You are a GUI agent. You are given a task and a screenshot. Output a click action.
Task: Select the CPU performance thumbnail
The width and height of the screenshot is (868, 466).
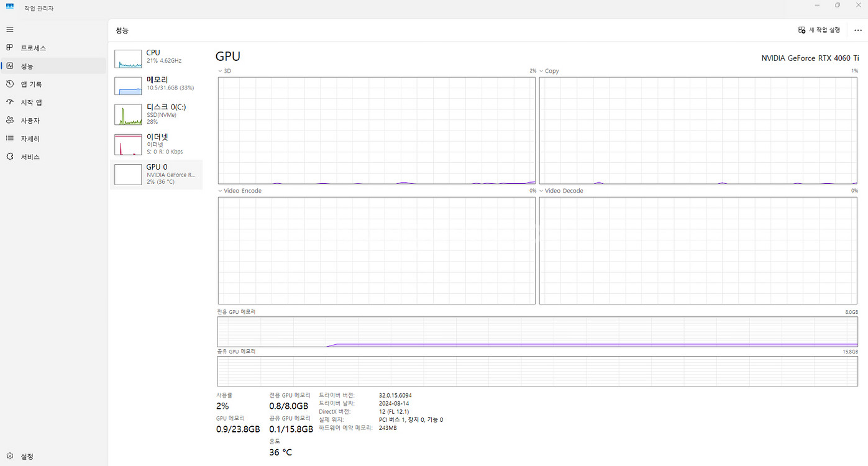tap(128, 58)
